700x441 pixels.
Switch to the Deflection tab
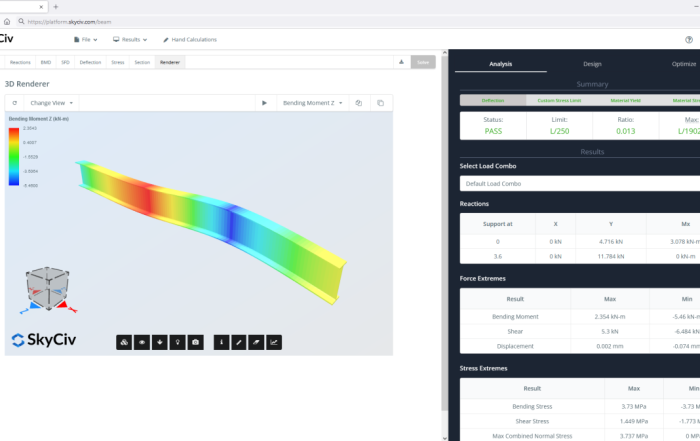point(91,62)
